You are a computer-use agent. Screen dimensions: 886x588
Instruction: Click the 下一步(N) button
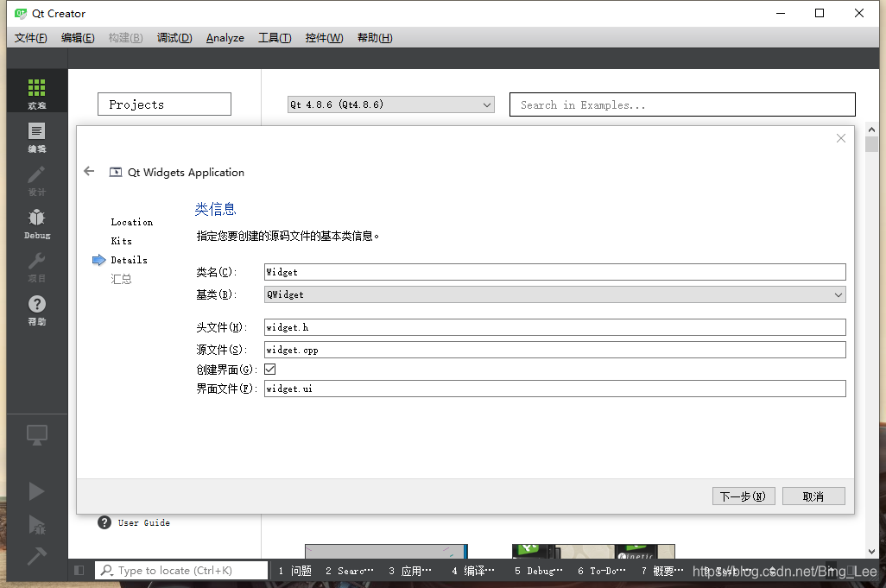click(743, 496)
